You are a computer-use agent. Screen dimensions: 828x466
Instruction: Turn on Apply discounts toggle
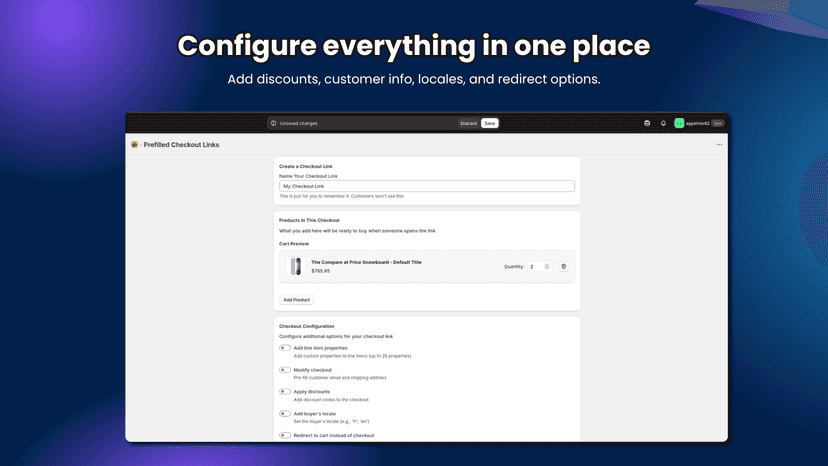[x=285, y=392]
